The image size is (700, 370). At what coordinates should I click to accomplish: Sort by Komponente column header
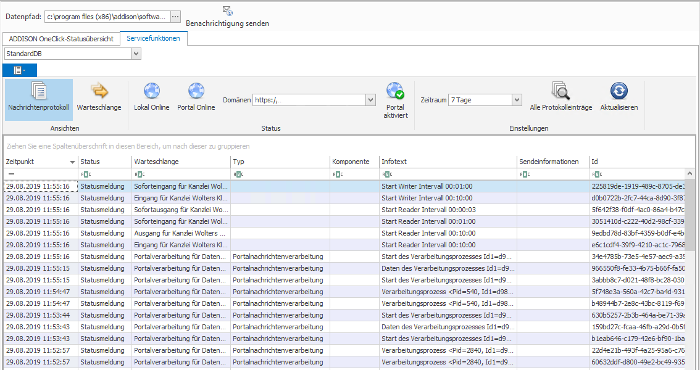[x=354, y=162]
